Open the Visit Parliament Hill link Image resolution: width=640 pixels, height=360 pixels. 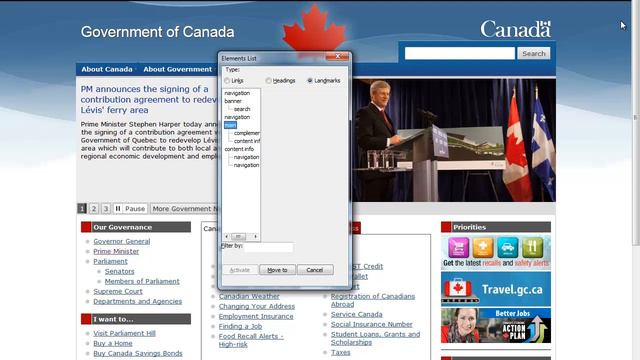point(124,333)
